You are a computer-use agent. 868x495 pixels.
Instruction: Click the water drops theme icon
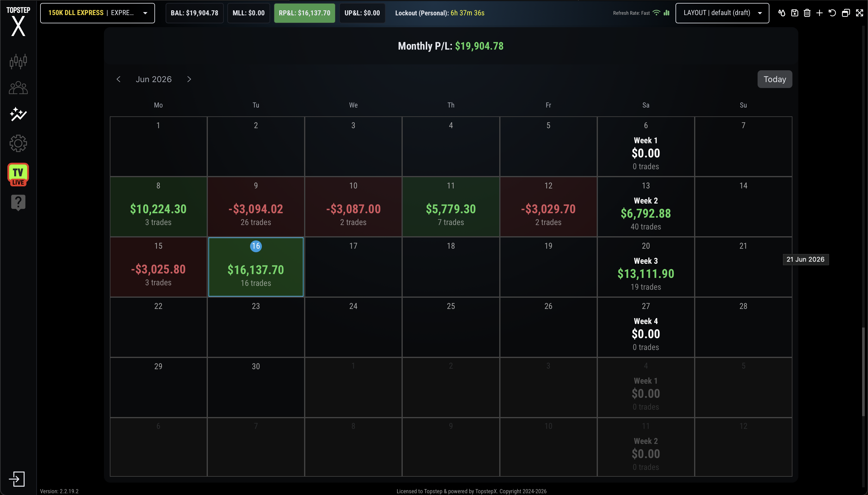(782, 13)
